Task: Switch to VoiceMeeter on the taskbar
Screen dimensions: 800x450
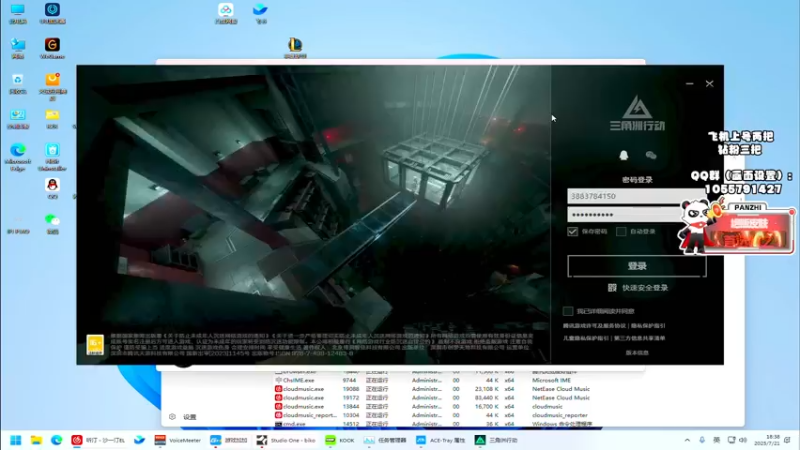Action: click(178, 440)
